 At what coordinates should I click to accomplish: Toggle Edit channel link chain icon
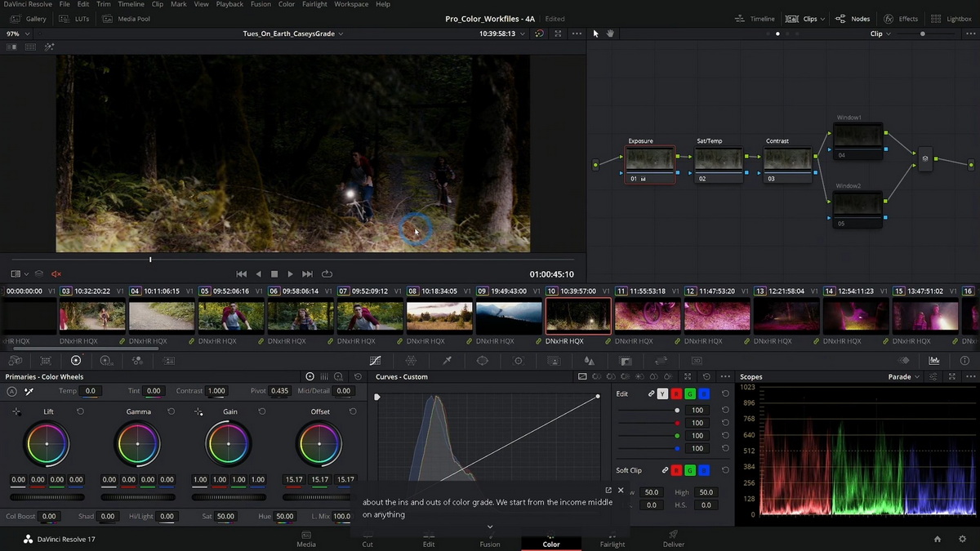coord(651,393)
